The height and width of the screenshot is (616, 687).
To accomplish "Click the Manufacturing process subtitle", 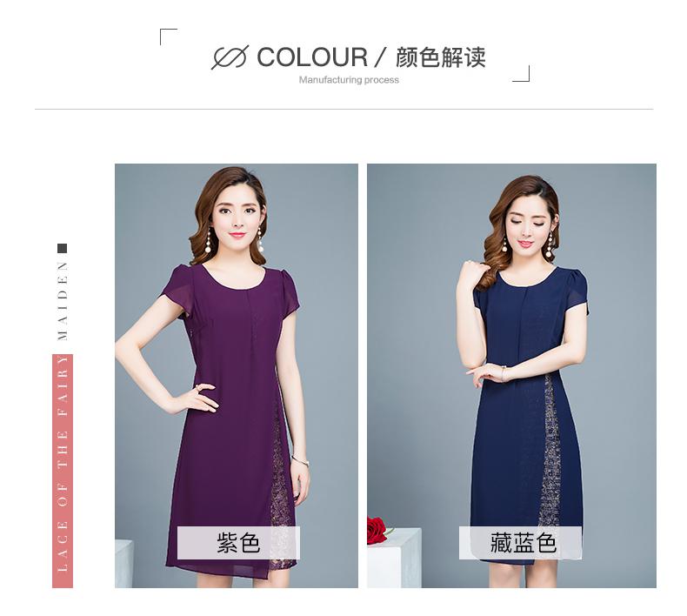I will (349, 80).
